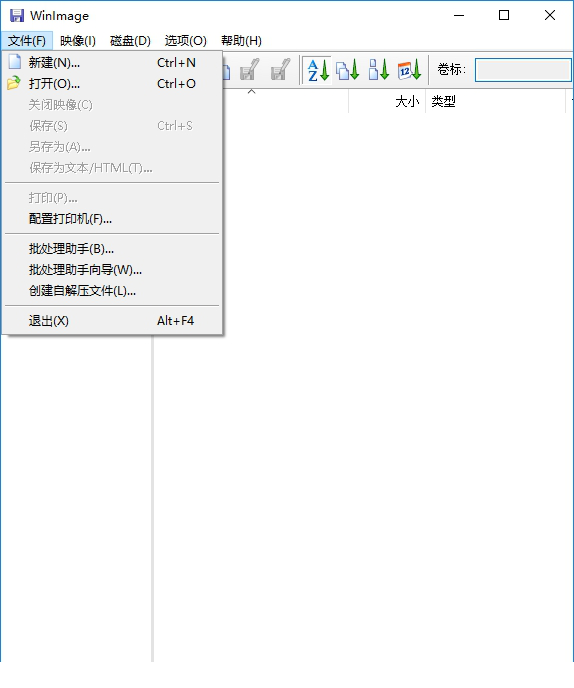Screen dimensions: 574x688
Task: Launch 批处理助手(B)... from menu
Action: point(112,249)
